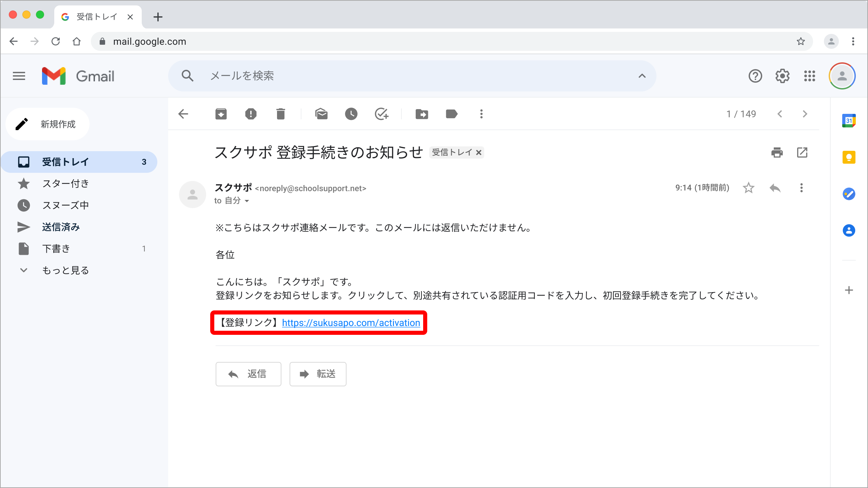The image size is (868, 488).
Task: Open Gmail support help icon
Action: [x=755, y=76]
